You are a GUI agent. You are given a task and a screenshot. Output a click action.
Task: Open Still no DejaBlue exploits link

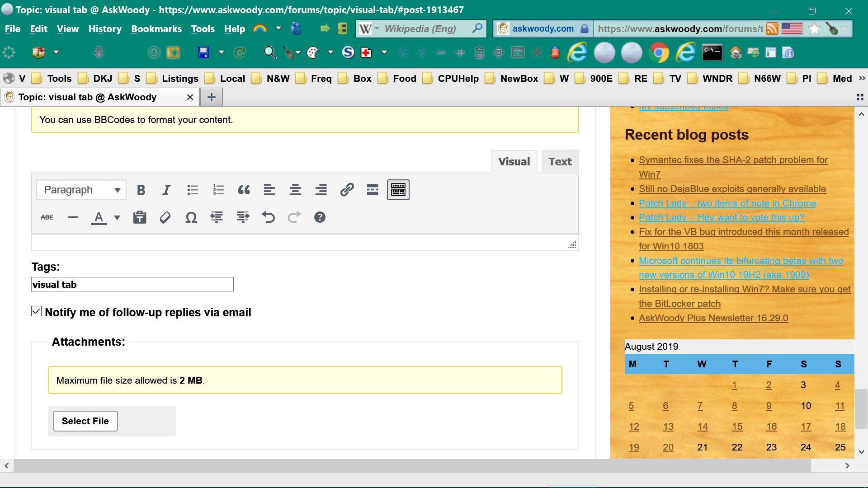coord(732,189)
